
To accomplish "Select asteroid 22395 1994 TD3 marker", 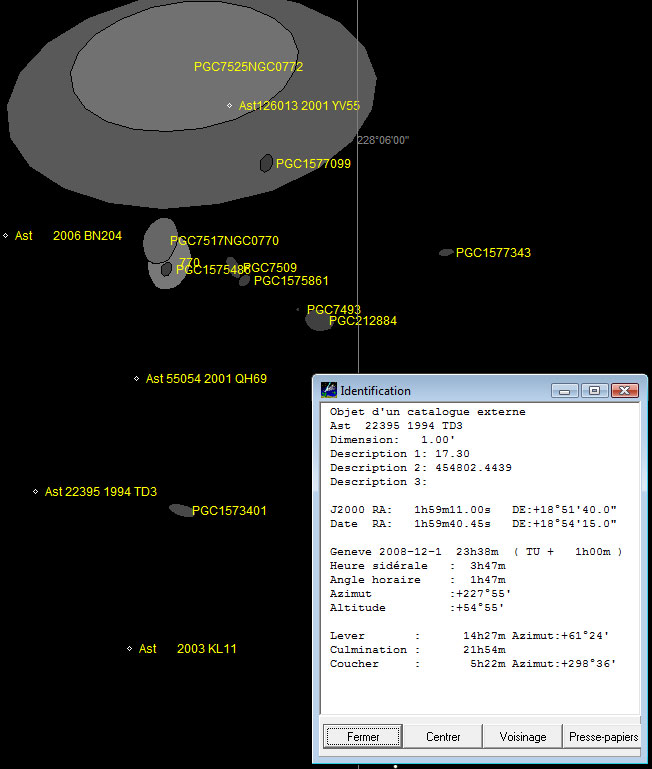I will pos(35,491).
